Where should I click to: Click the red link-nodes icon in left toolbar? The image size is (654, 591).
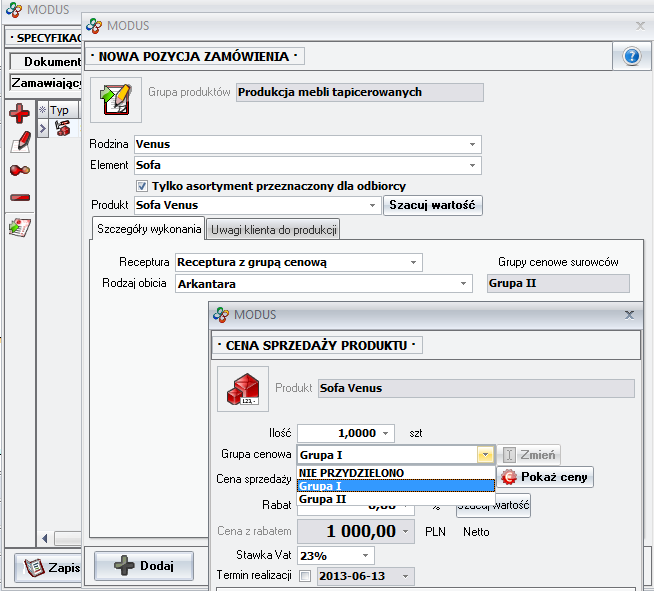pos(19,170)
